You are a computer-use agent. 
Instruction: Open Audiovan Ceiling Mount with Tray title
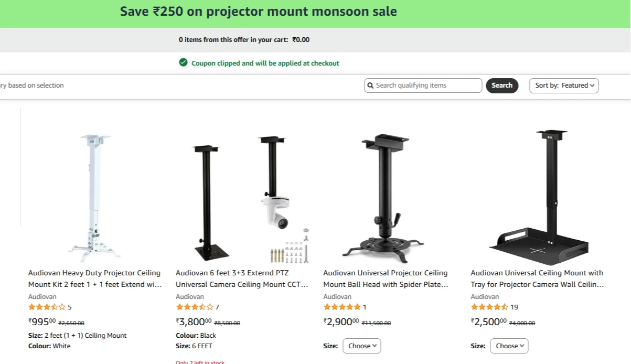coord(537,279)
